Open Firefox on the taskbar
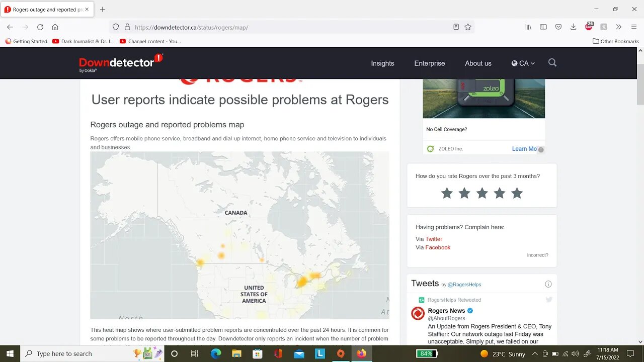 click(361, 353)
